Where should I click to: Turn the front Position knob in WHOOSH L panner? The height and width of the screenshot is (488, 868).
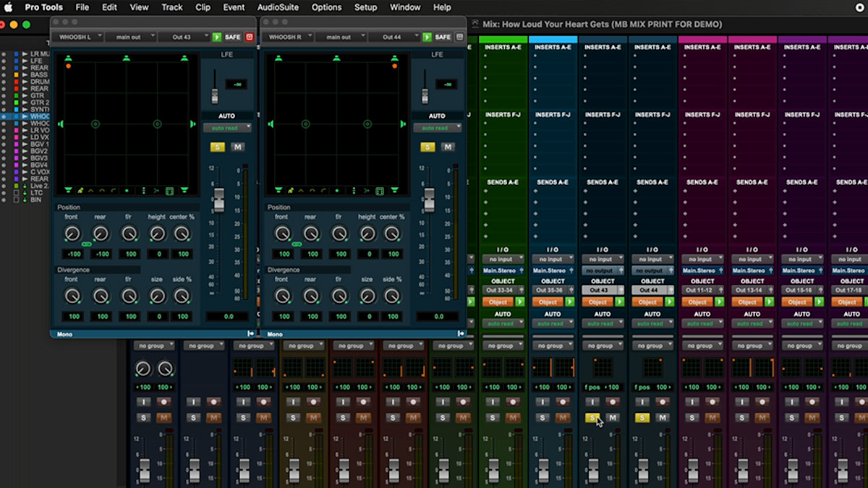point(72,234)
